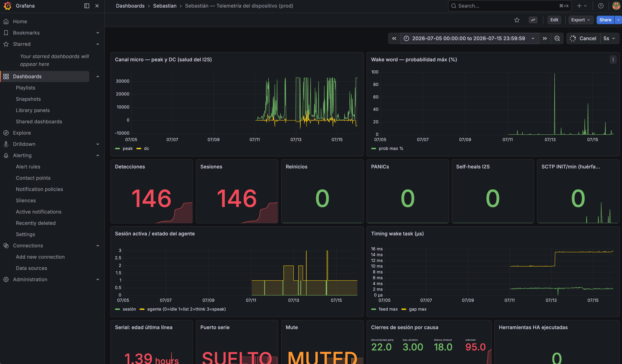Click the Bookmarks icon in sidebar
The image size is (622, 364).
tap(6, 33)
